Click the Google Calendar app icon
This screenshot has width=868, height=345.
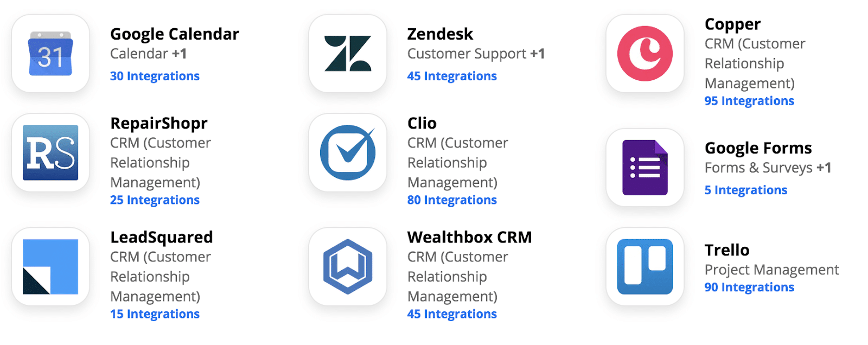(50, 54)
